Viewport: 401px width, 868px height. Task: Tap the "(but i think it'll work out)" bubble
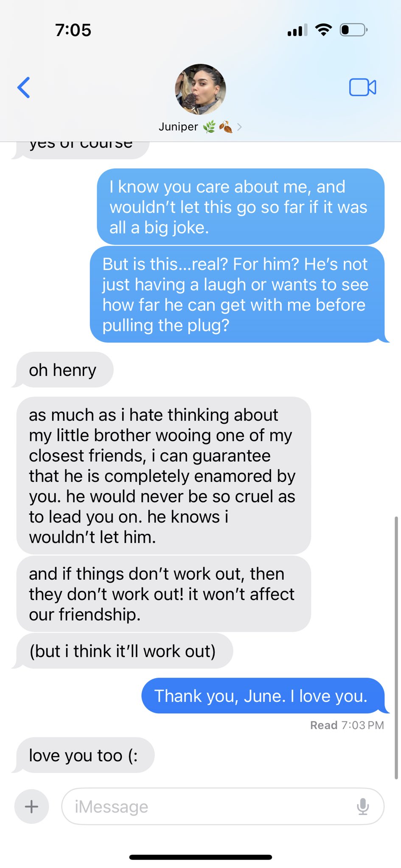click(124, 651)
